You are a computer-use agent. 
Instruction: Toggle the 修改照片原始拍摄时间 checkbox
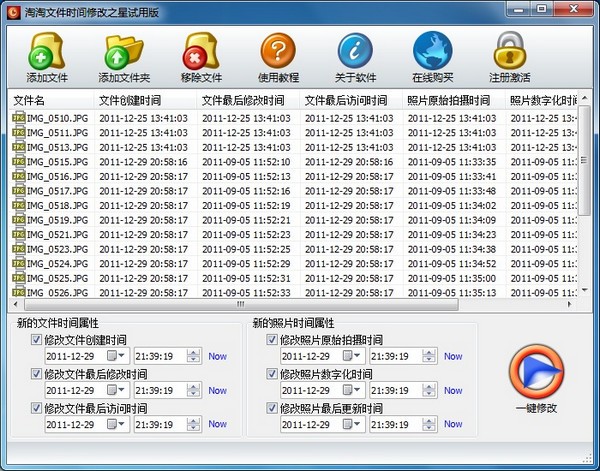click(272, 339)
